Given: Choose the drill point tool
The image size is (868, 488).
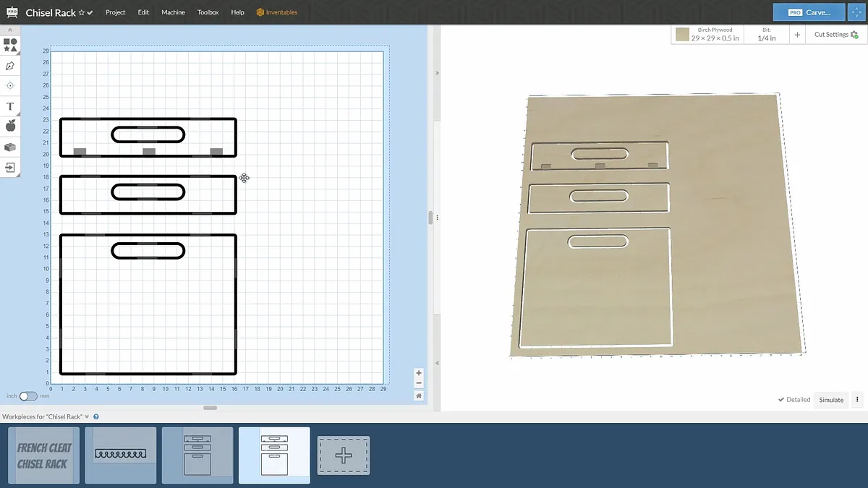Looking at the screenshot, I should [x=10, y=85].
